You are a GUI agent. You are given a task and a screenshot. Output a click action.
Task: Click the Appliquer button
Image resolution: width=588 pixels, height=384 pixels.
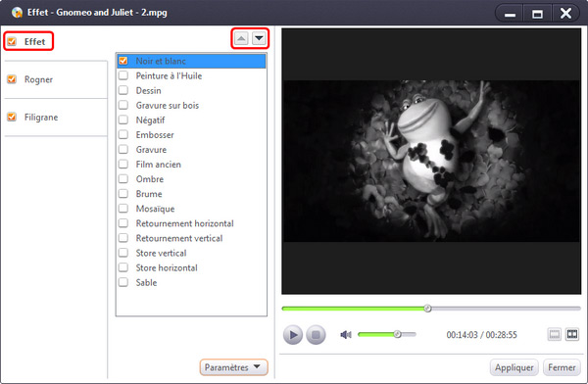[x=514, y=367]
